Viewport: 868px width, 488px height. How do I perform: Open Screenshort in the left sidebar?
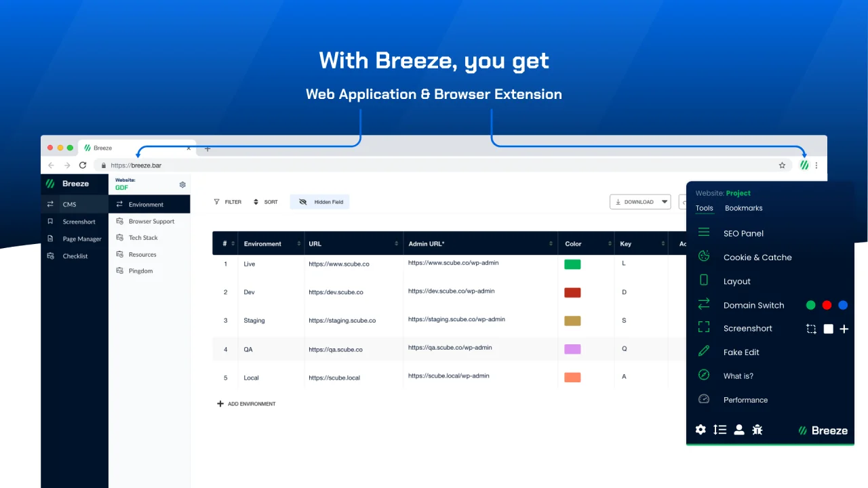click(75, 222)
